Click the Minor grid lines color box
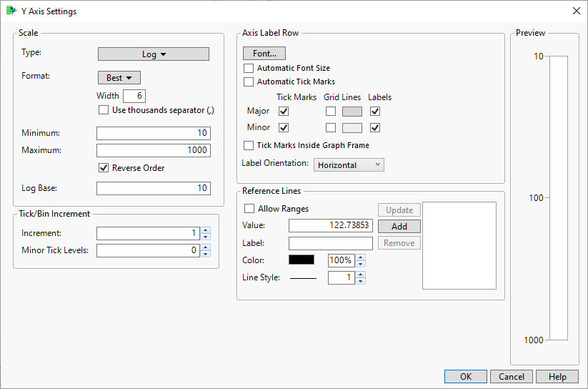The width and height of the screenshot is (588, 389). 352,128
